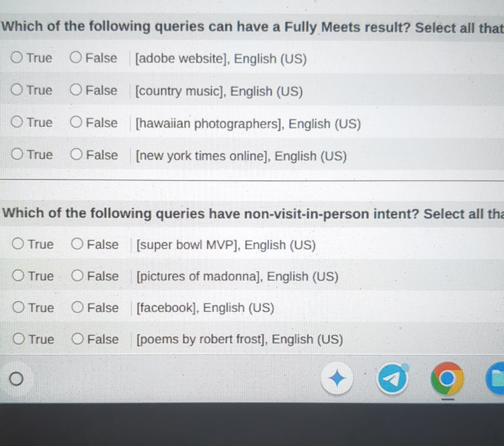Select False for [adobe website] query
Screen dimensions: 504x446
click(76, 57)
